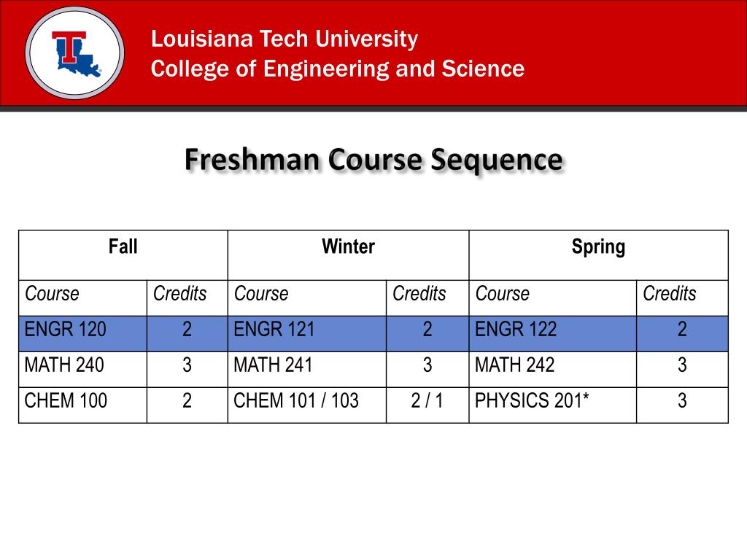Click the Winter Course subheader
This screenshot has width=747, height=560.
261,294
